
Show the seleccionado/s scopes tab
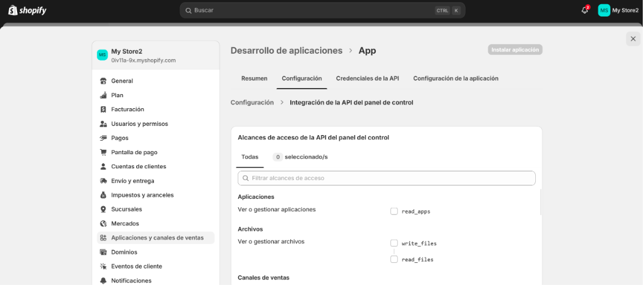tap(300, 157)
